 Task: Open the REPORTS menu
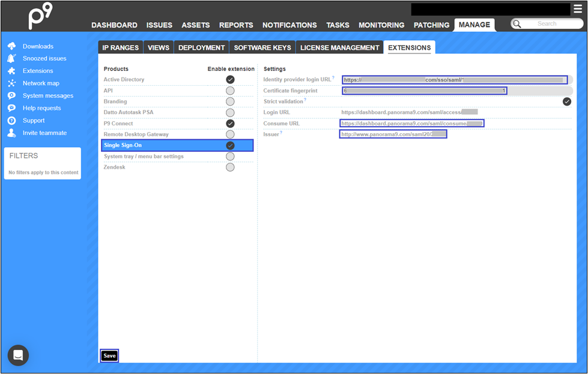point(236,25)
